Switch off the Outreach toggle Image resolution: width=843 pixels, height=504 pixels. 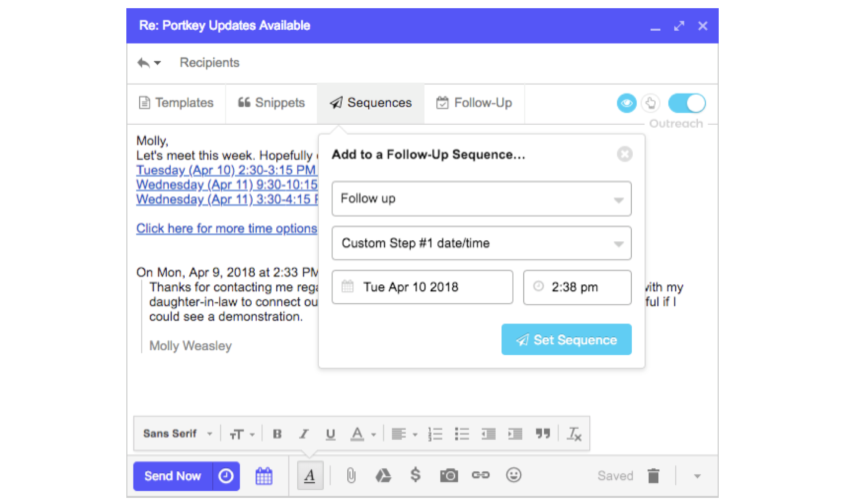point(687,103)
